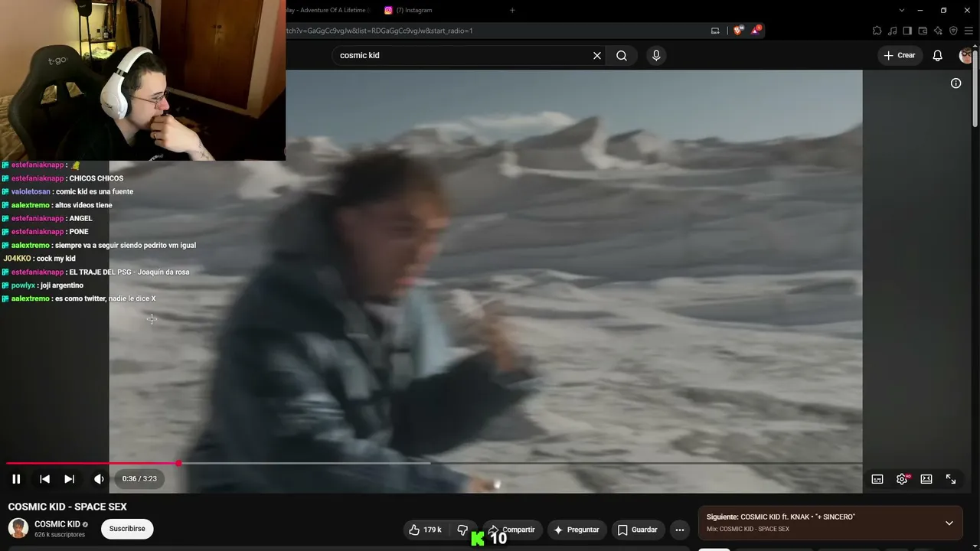Viewport: 980px width, 551px height.
Task: Click the install app icon in address bar
Action: (x=715, y=31)
